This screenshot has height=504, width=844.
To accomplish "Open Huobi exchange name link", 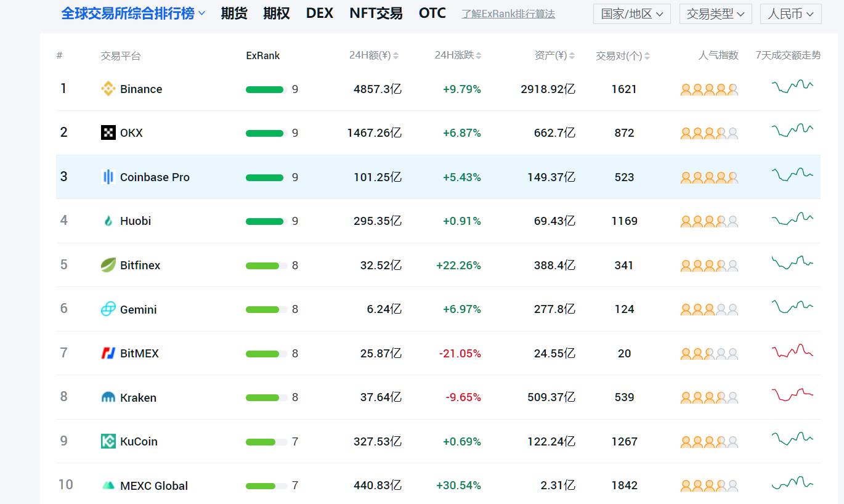I will click(136, 221).
